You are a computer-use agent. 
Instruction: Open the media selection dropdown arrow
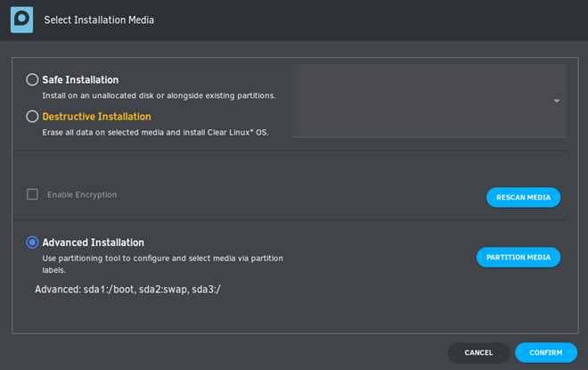click(x=557, y=101)
